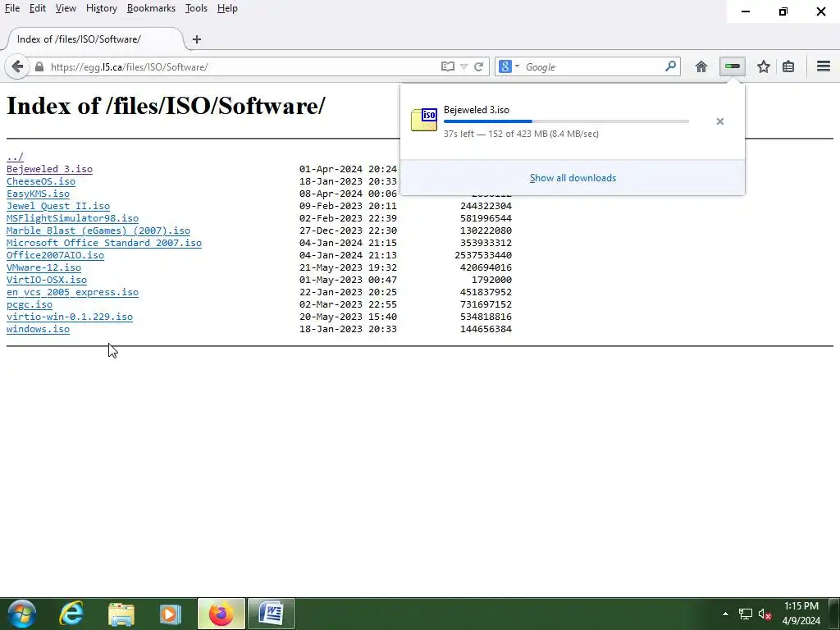Open Windows Media Player from taskbar
The image size is (840, 630).
171,614
